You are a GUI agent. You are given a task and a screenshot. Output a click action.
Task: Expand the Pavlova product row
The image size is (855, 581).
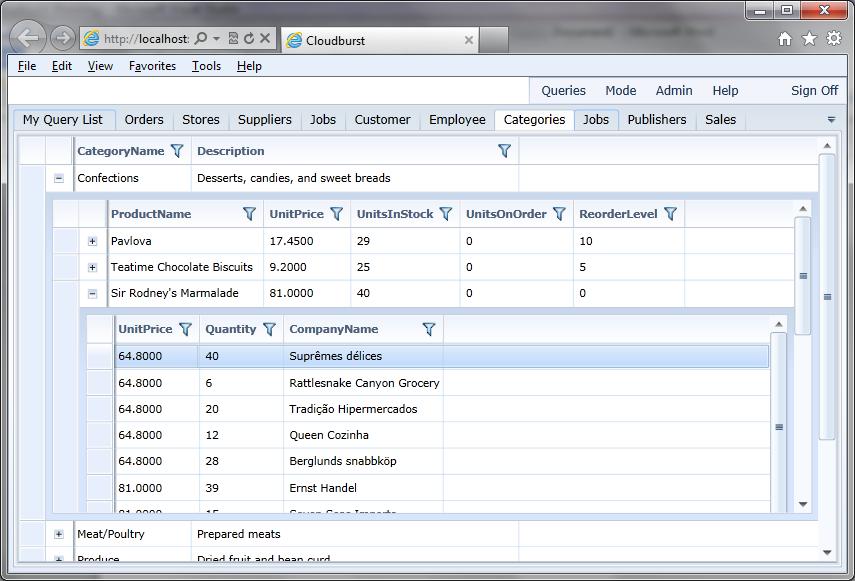(92, 241)
